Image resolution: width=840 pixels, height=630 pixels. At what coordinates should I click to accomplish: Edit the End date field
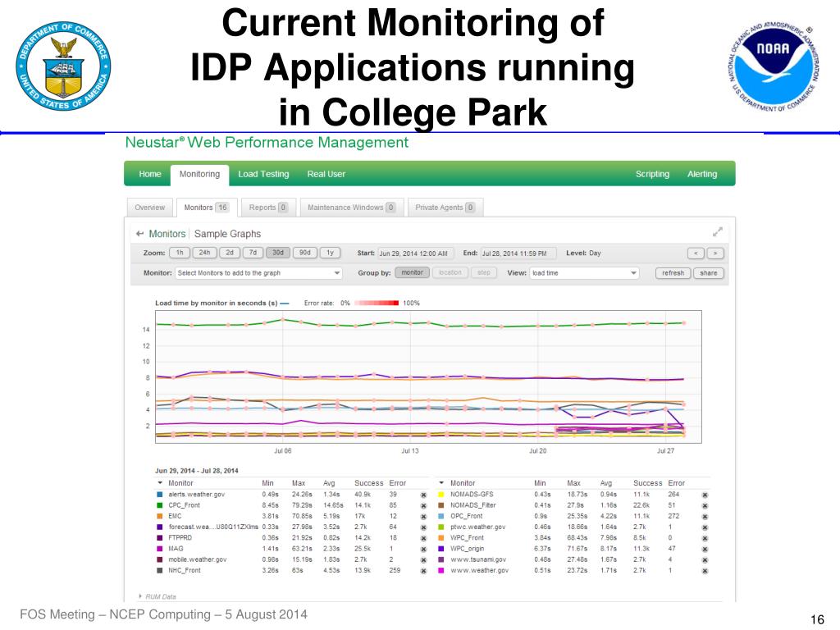518,253
